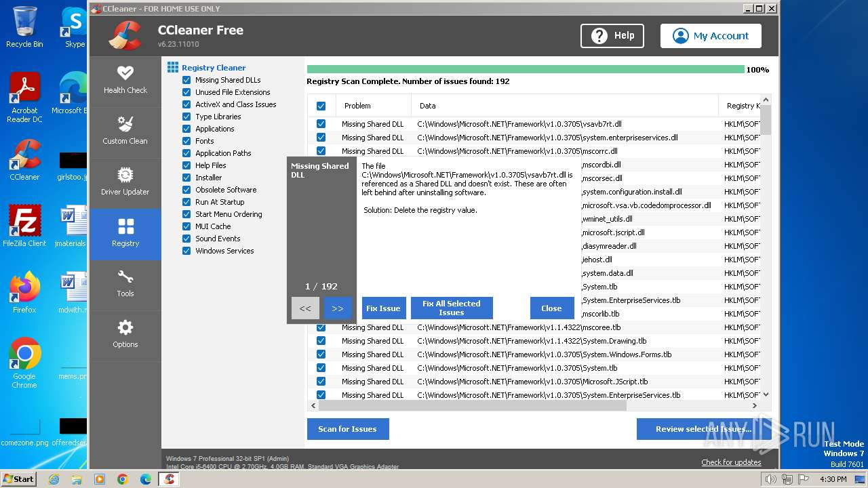The width and height of the screenshot is (868, 488).
Task: Open Internet Explorer in taskbar
Action: point(54,479)
